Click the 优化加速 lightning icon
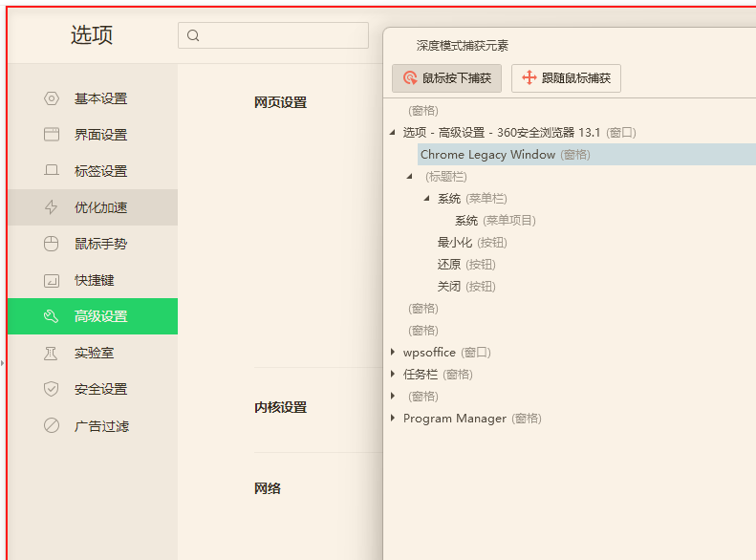The width and height of the screenshot is (756, 560). click(51, 207)
